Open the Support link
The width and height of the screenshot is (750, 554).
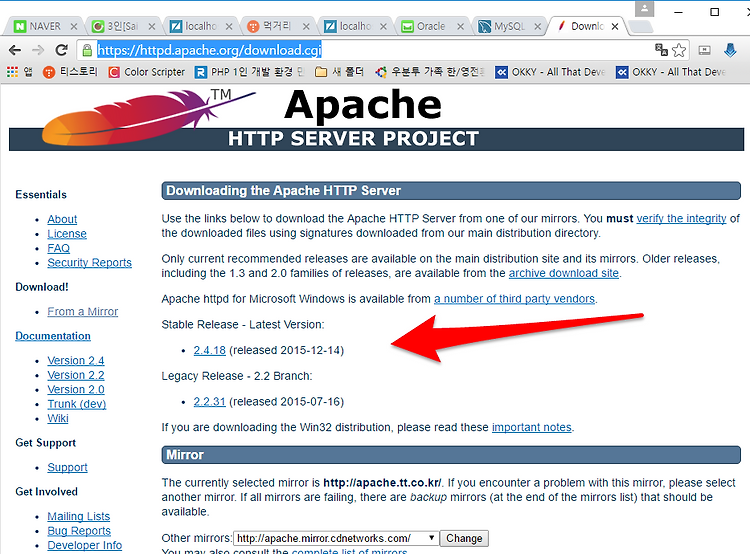(67, 467)
